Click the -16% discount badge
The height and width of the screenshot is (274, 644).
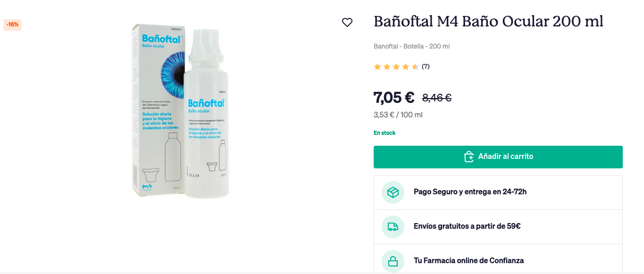[13, 25]
